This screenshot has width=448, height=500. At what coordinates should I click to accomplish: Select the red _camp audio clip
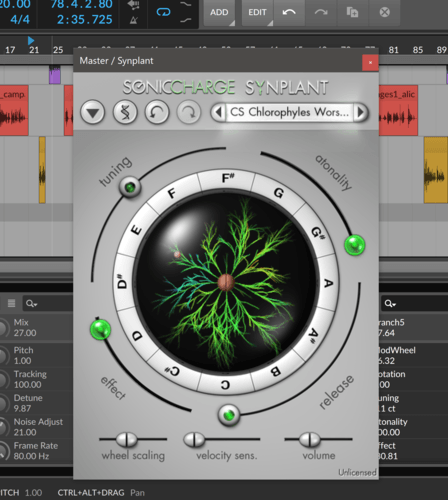(14, 110)
